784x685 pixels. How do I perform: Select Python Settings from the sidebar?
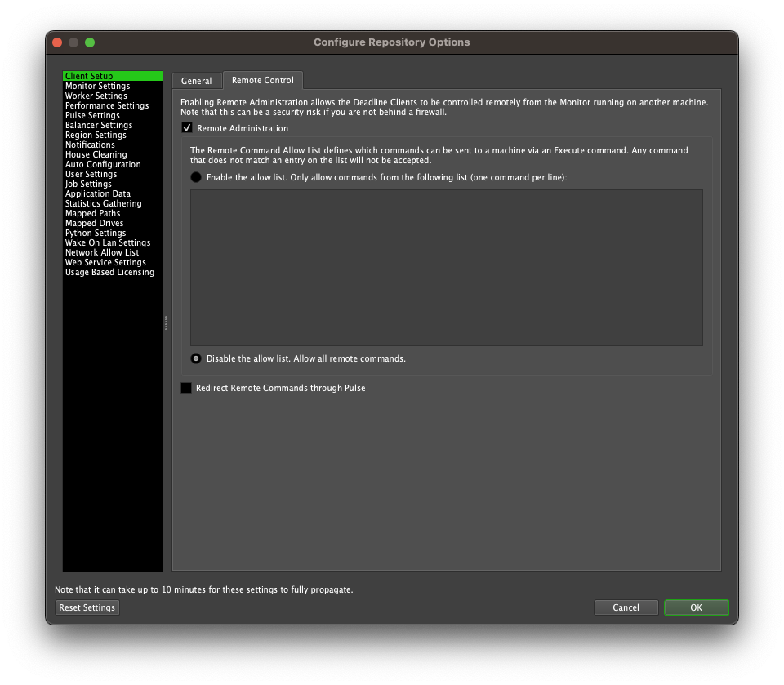tap(95, 233)
